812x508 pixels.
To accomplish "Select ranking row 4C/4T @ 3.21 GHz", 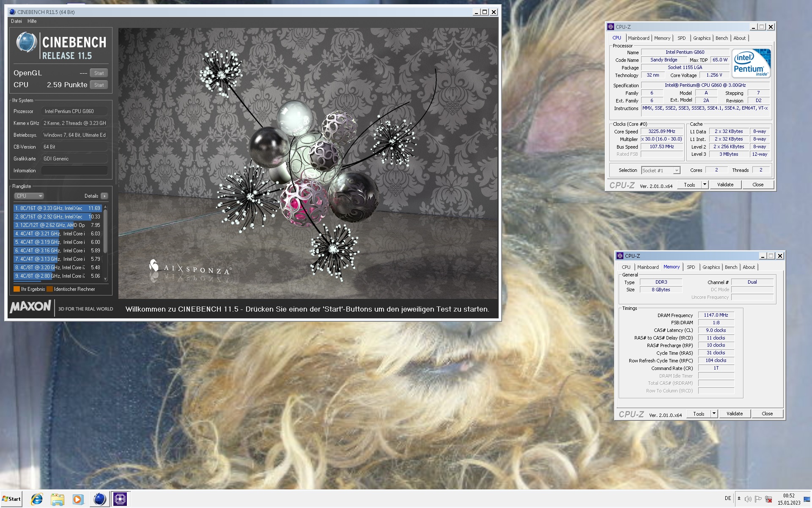I will pyautogui.click(x=58, y=234).
